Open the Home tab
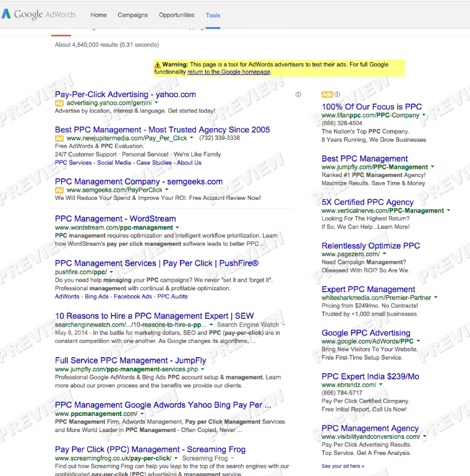This screenshot has height=476, width=470. (98, 15)
